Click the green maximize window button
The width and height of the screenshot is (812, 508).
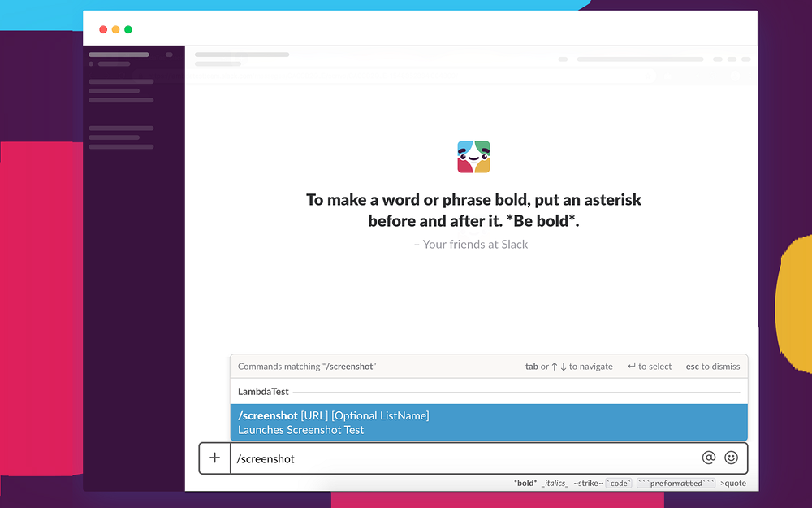pyautogui.click(x=128, y=29)
